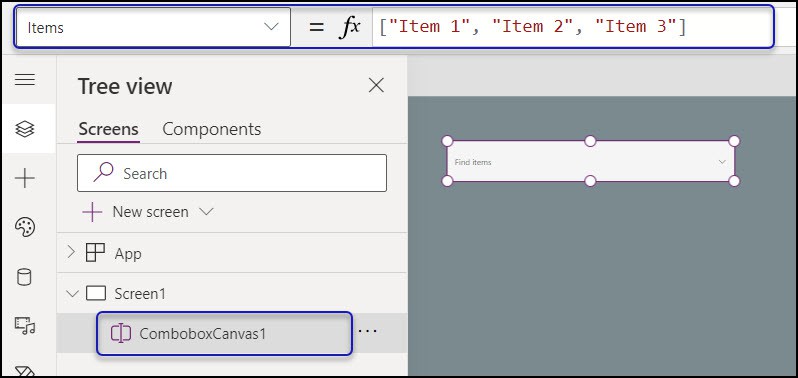The image size is (798, 378).
Task: Click the fx formula icon
Action: (350, 27)
